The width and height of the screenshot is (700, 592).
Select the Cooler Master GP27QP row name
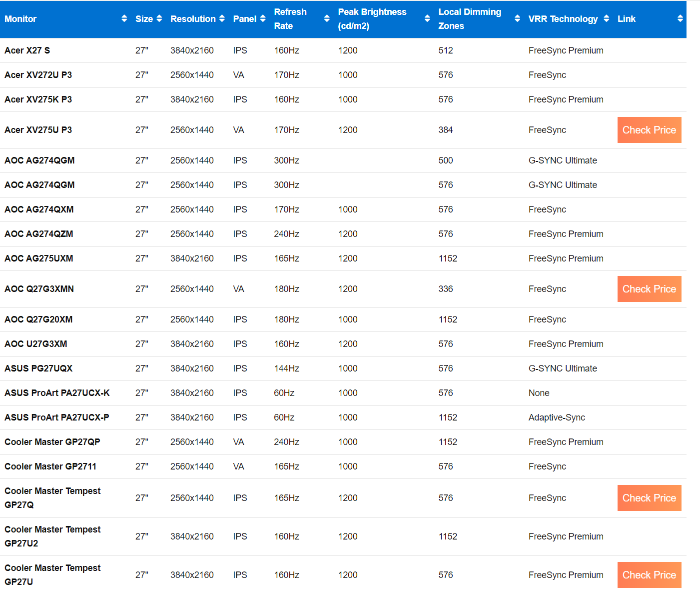[x=52, y=442]
